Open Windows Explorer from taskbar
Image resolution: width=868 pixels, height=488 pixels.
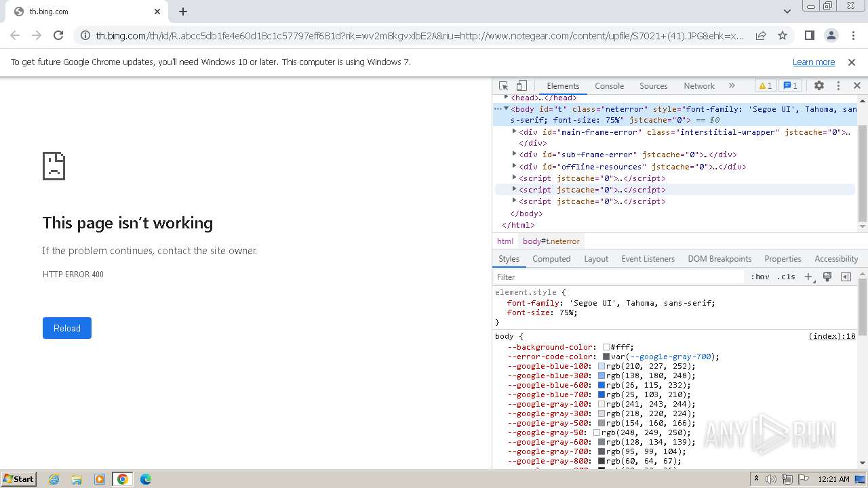pos(77,479)
